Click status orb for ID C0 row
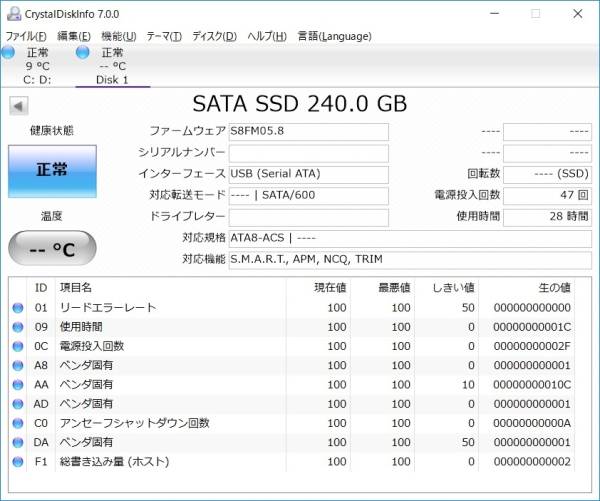Screen dimensions: 600x501 pos(18,423)
